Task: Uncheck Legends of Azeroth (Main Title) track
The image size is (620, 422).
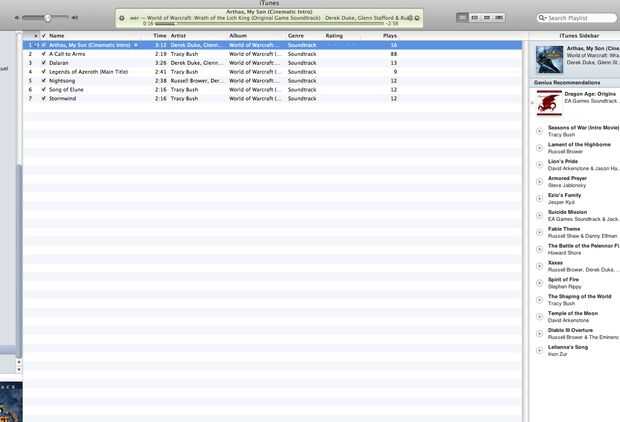Action: click(43, 72)
